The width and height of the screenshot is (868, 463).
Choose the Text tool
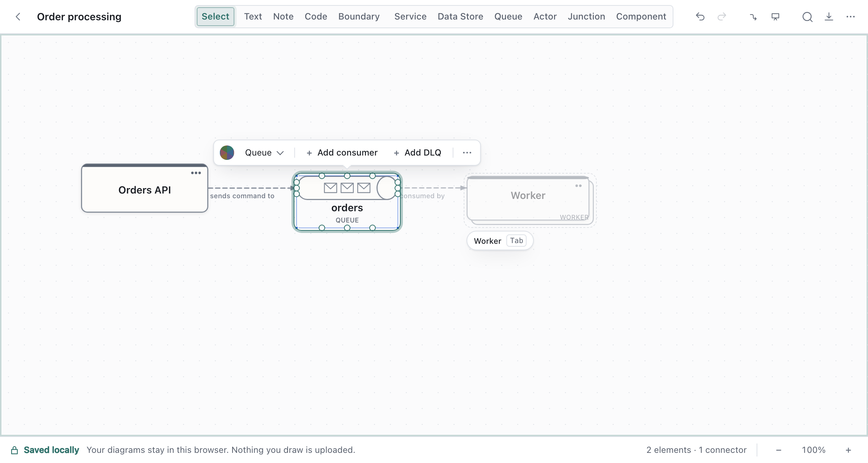[x=253, y=17]
